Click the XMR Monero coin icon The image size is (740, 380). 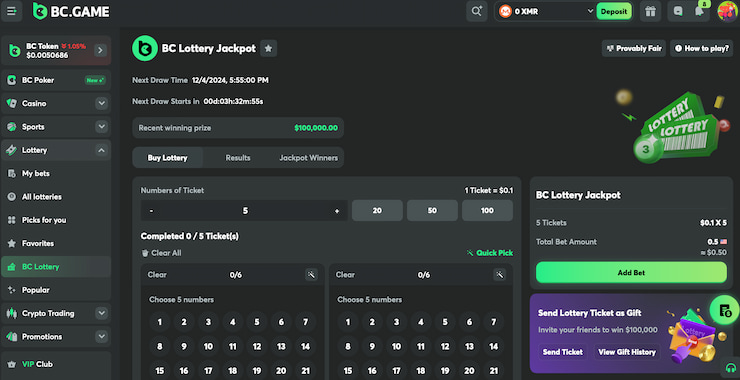(x=505, y=11)
